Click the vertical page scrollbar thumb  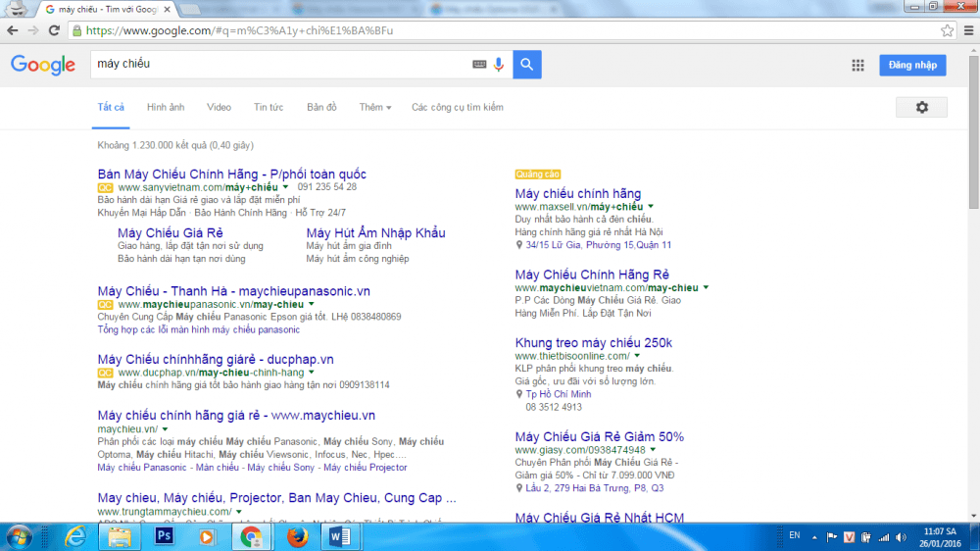[x=973, y=132]
